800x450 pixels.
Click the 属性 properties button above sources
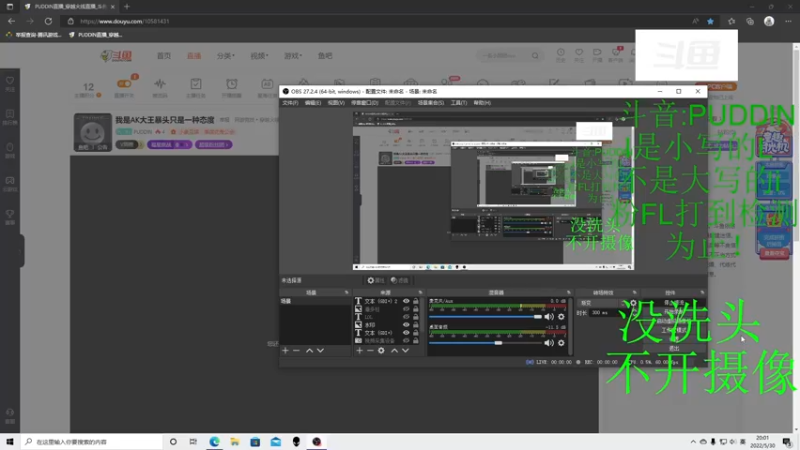(x=376, y=280)
